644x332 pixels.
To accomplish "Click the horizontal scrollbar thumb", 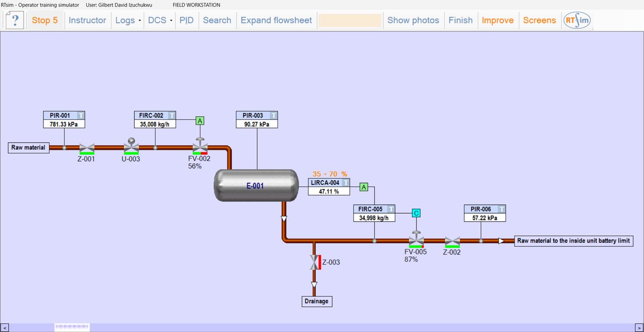I will click(x=72, y=327).
